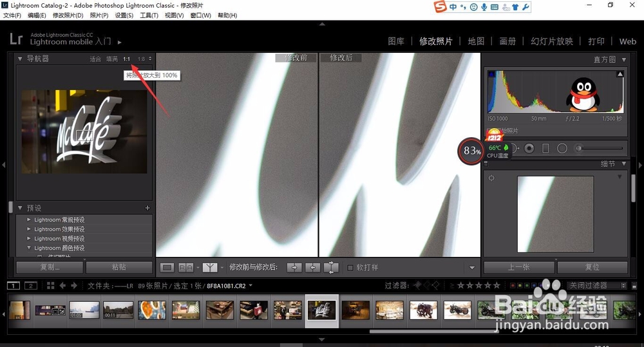Enable the 软打样 soft proofing checkbox

tap(350, 268)
